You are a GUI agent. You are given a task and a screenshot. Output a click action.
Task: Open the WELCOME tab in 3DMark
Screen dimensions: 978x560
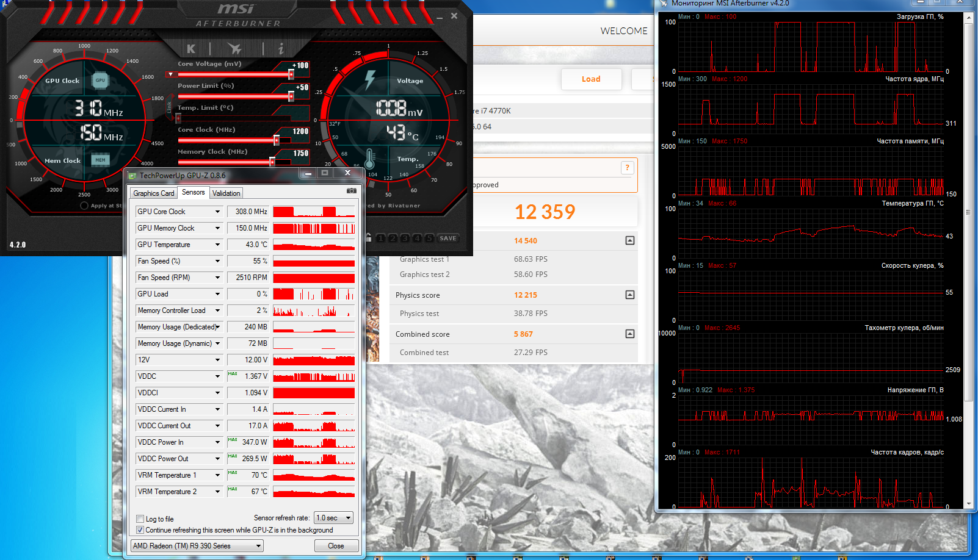pyautogui.click(x=624, y=31)
